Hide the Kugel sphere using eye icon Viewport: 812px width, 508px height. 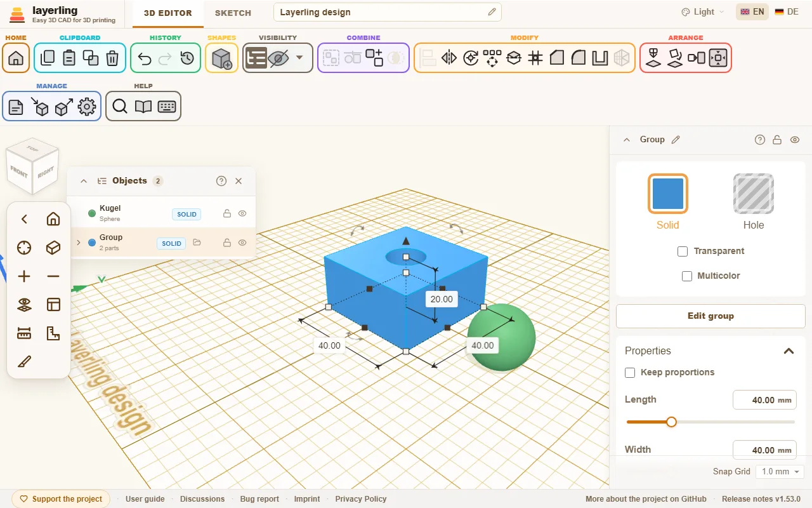coord(242,214)
